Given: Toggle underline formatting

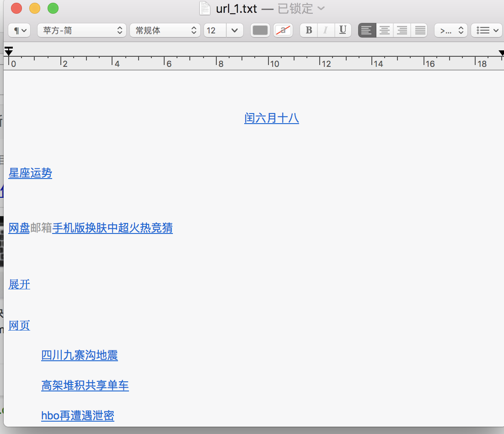Looking at the screenshot, I should 343,30.
